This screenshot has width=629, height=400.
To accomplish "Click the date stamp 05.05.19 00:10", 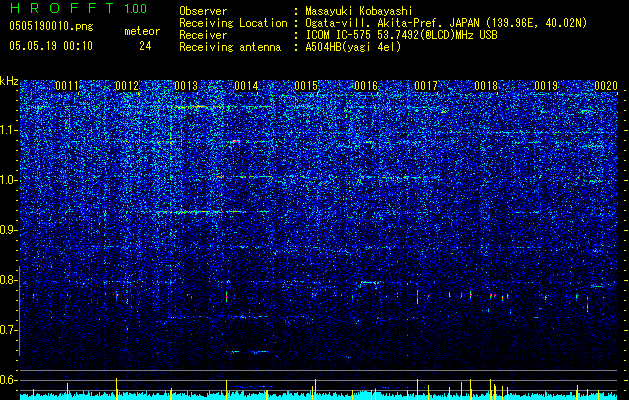I will [x=51, y=46].
